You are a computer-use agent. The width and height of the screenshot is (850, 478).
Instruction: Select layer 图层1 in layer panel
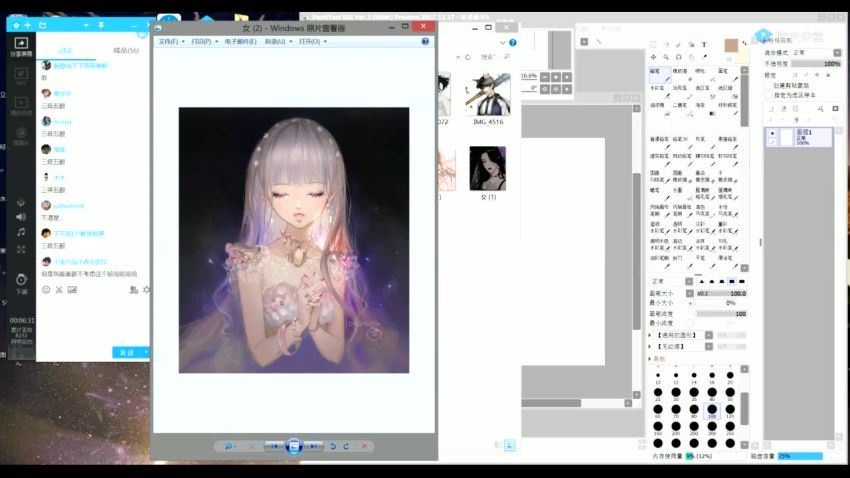[799, 137]
